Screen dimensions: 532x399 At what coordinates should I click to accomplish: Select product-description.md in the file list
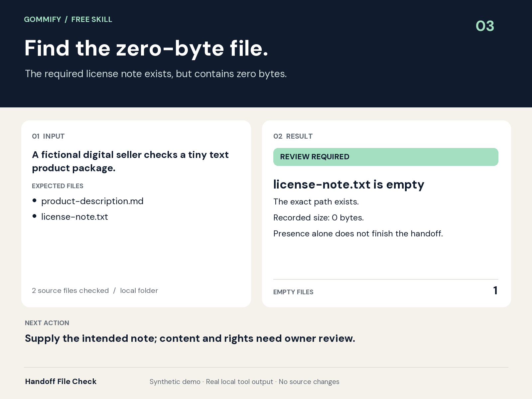[x=92, y=201]
